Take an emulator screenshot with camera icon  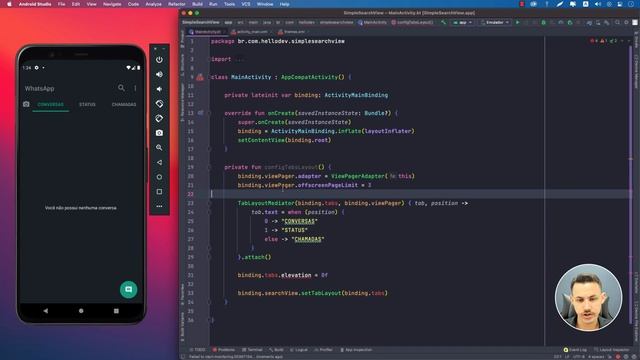(159, 133)
